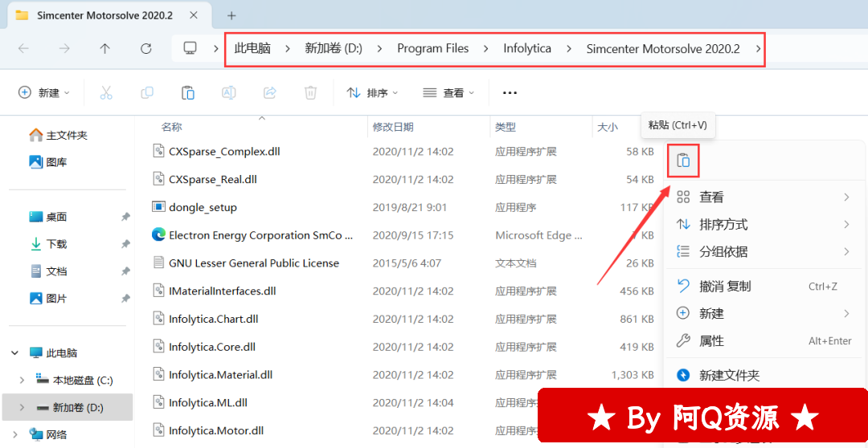
Task: Open 文档 in the sidebar
Action: (x=47, y=271)
